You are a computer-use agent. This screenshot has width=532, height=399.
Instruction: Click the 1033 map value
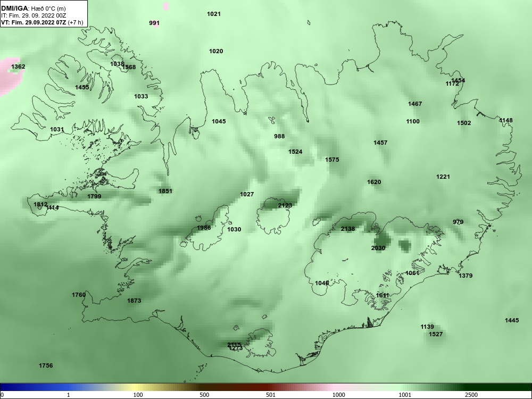tap(141, 96)
